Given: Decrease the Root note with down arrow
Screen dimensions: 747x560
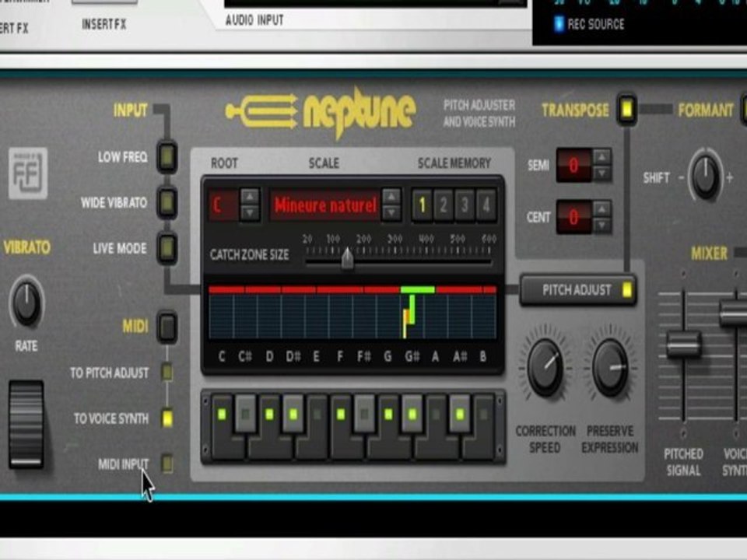Looking at the screenshot, I should click(x=250, y=213).
